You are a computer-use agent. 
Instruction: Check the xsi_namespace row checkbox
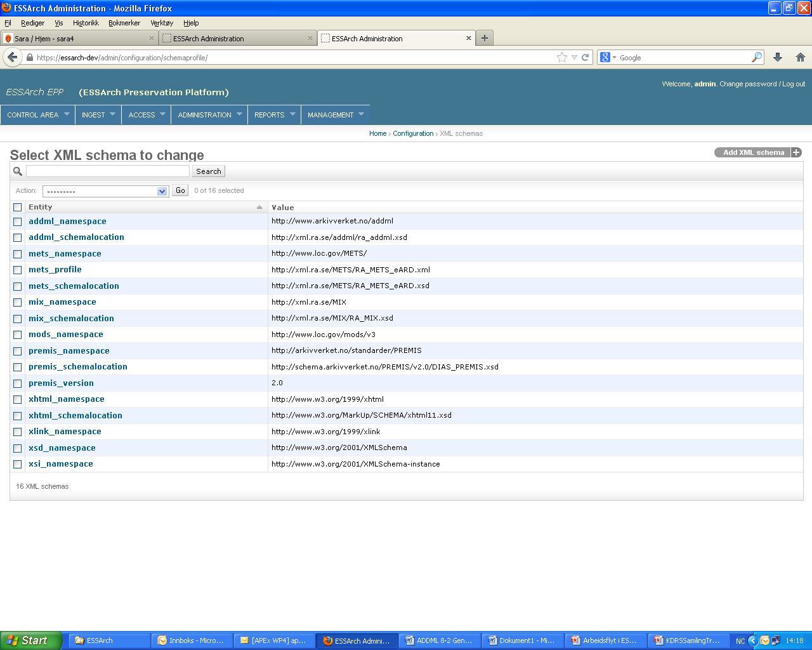pos(18,464)
